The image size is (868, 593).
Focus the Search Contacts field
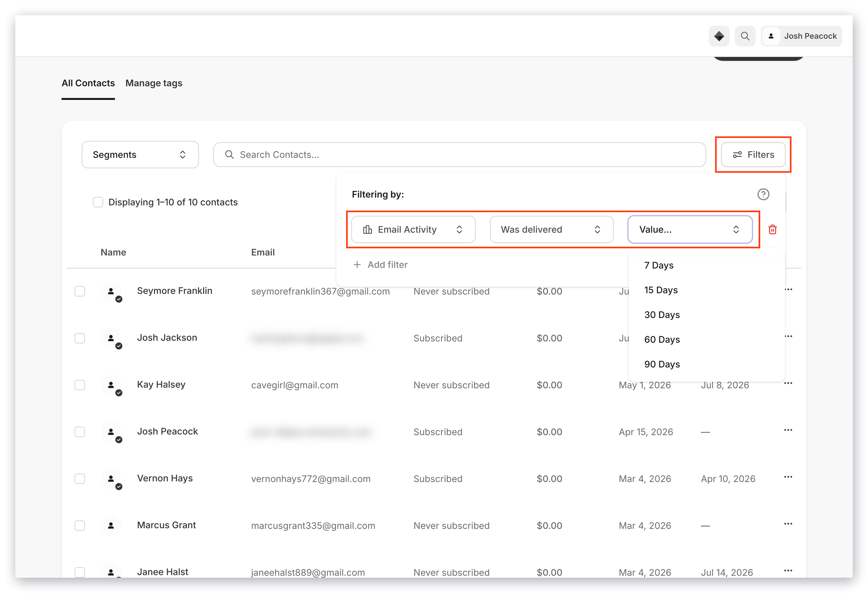459,155
